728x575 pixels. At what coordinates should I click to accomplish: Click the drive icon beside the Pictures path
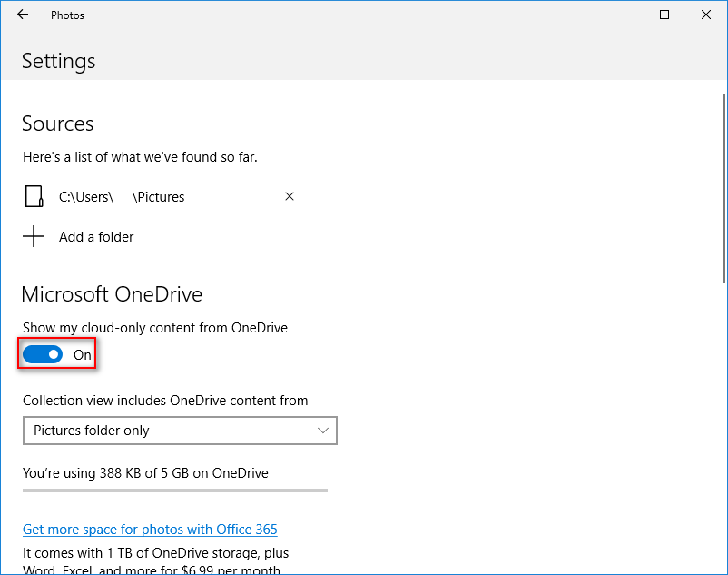(x=34, y=196)
